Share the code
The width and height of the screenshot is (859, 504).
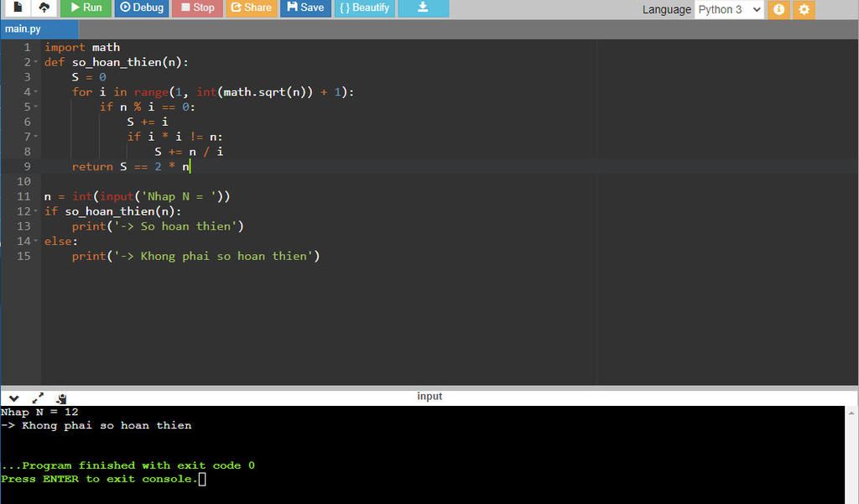[252, 8]
